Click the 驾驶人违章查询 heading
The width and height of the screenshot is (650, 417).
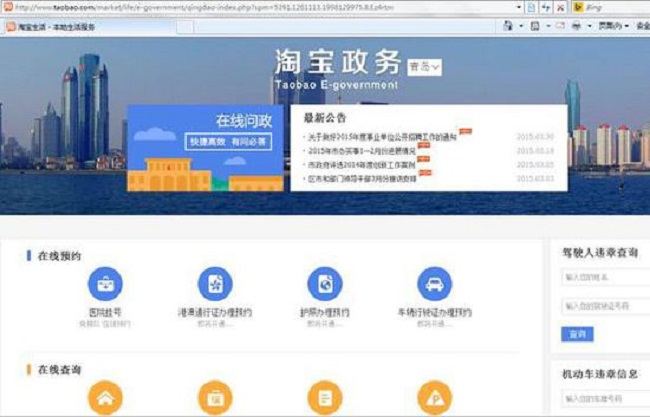(600, 252)
